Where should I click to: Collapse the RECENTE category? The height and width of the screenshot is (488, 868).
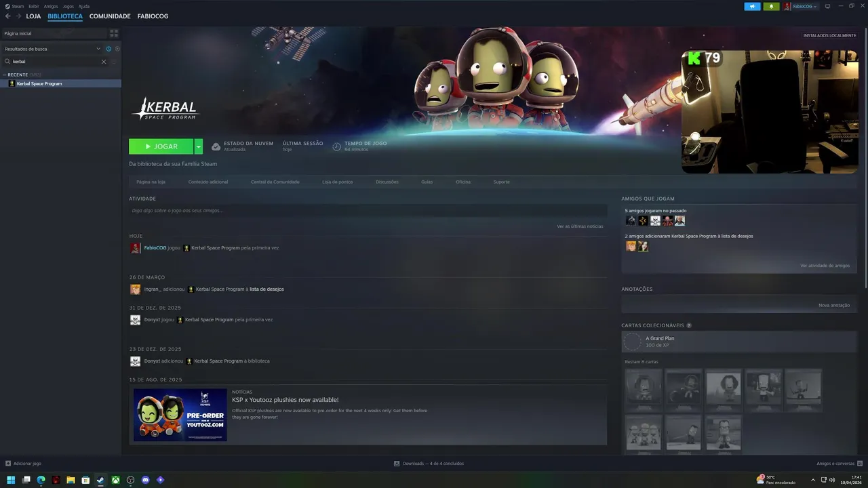(4, 75)
